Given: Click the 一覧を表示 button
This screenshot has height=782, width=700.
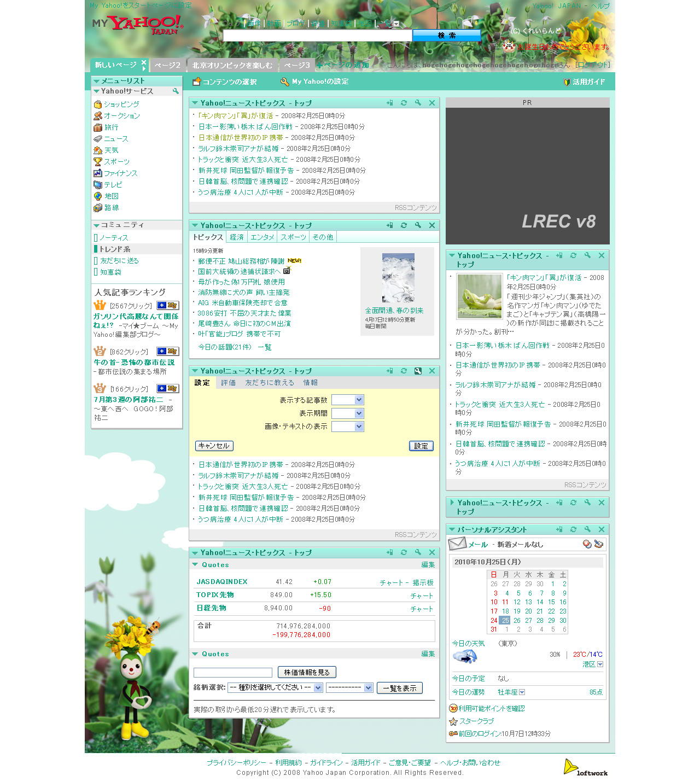Looking at the screenshot, I should [400, 688].
